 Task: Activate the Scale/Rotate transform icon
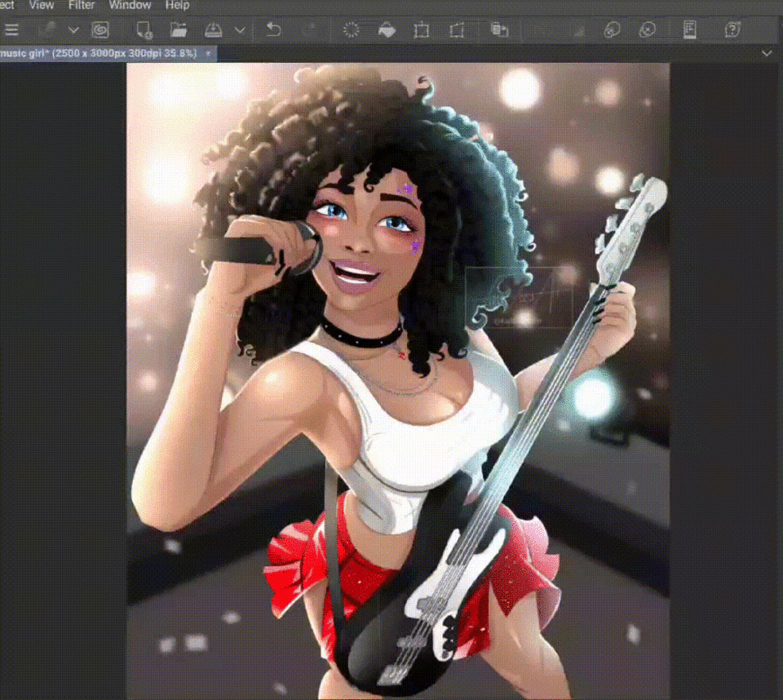pyautogui.click(x=422, y=30)
